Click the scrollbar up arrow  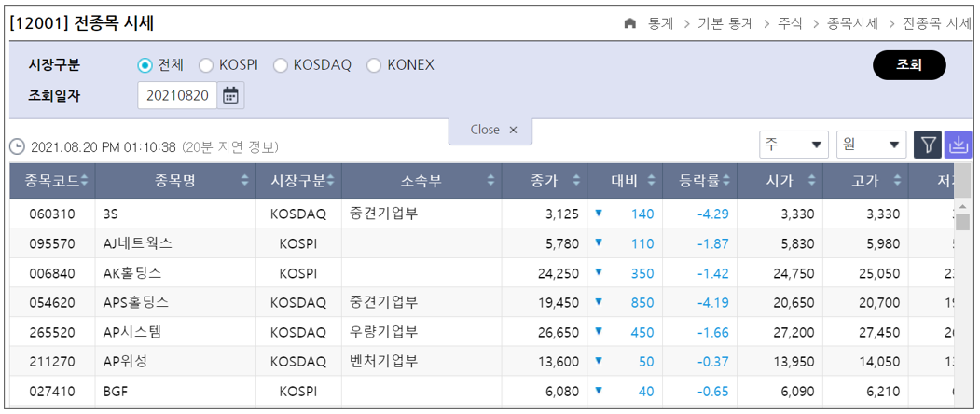(962, 206)
